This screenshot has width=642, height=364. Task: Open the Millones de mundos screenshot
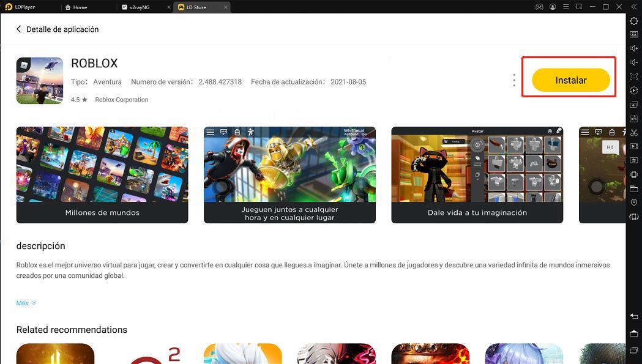coord(102,175)
